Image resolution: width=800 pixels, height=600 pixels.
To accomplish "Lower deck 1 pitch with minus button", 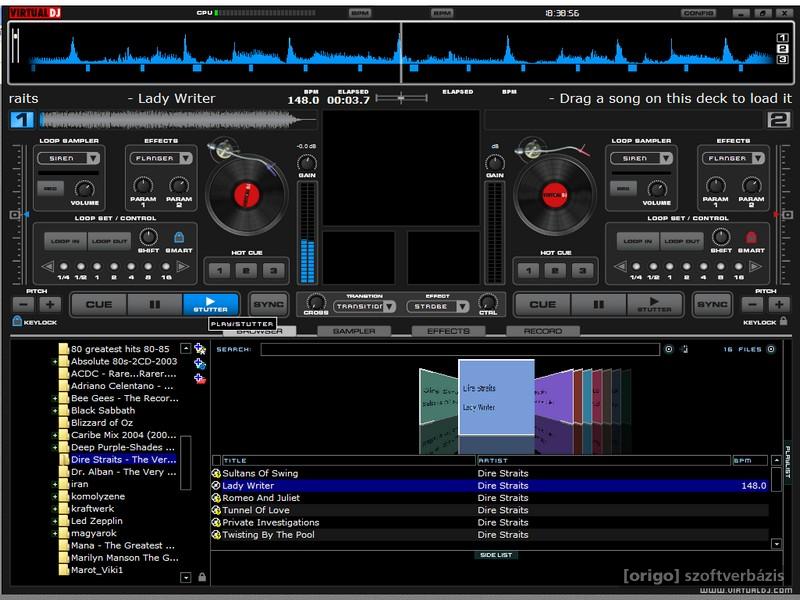I will point(23,305).
